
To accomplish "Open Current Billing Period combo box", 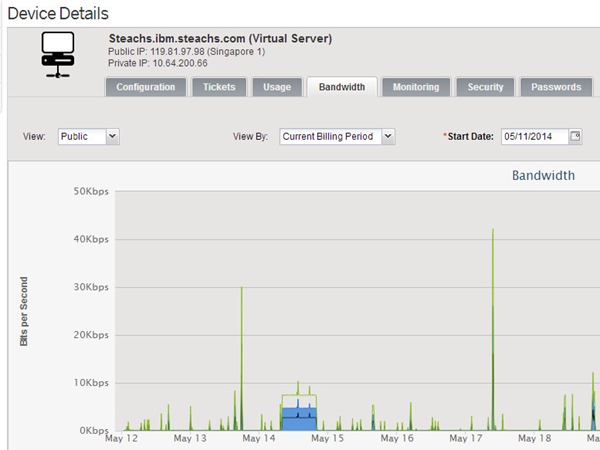I will [x=337, y=137].
